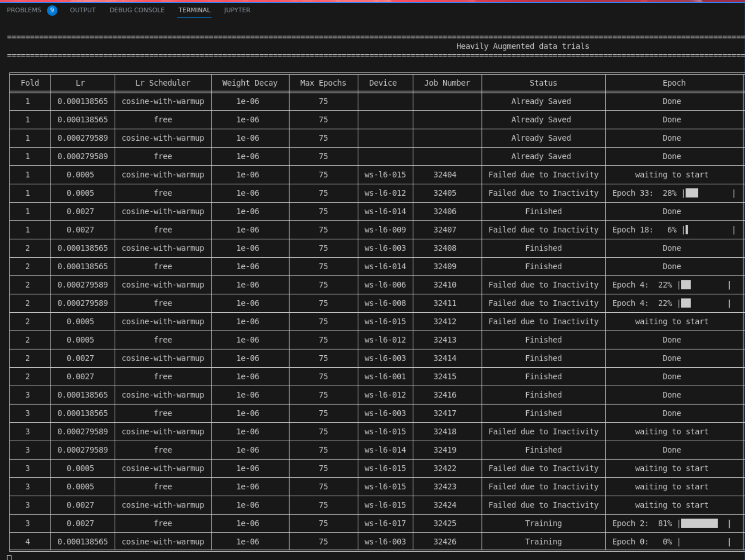Click job number 32408
This screenshot has height=560, width=745.
tap(445, 248)
